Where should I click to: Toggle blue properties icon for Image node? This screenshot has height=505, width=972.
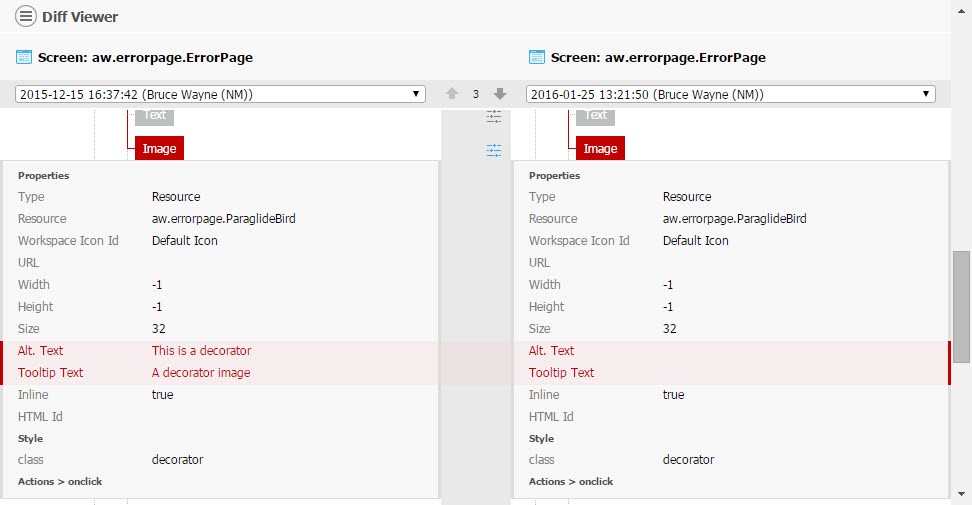coord(494,150)
